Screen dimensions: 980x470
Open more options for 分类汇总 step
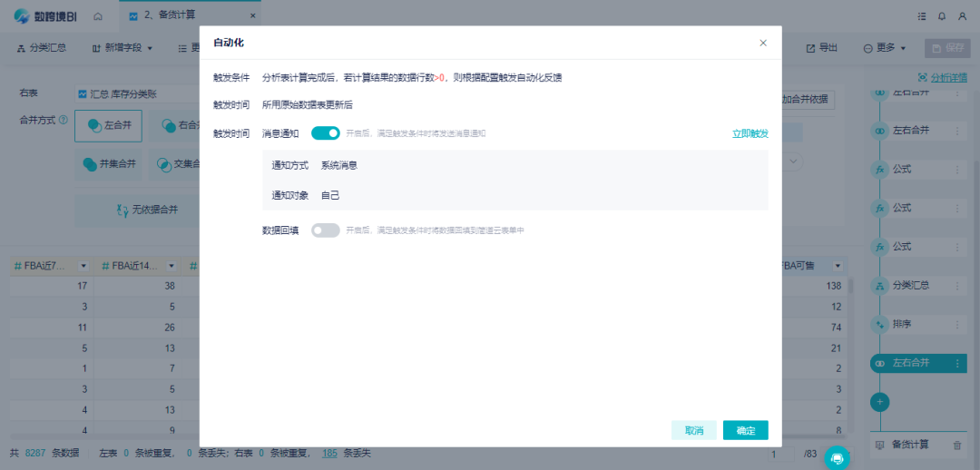click(x=957, y=286)
